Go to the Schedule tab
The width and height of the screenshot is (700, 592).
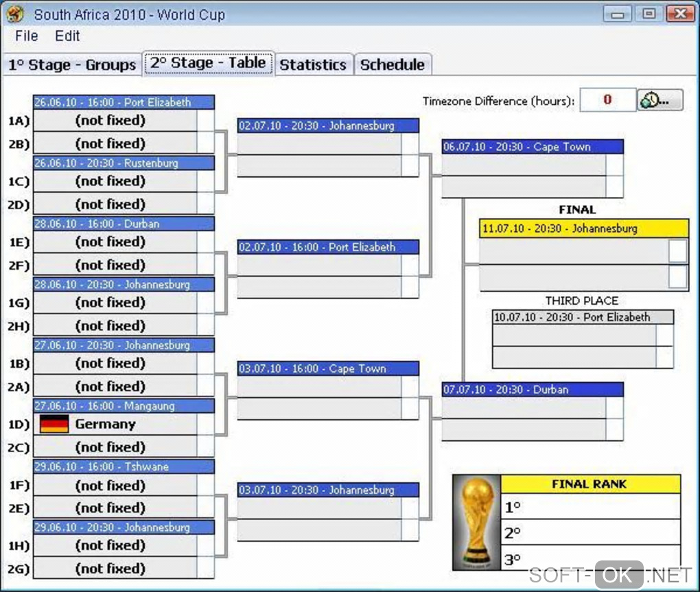click(393, 64)
